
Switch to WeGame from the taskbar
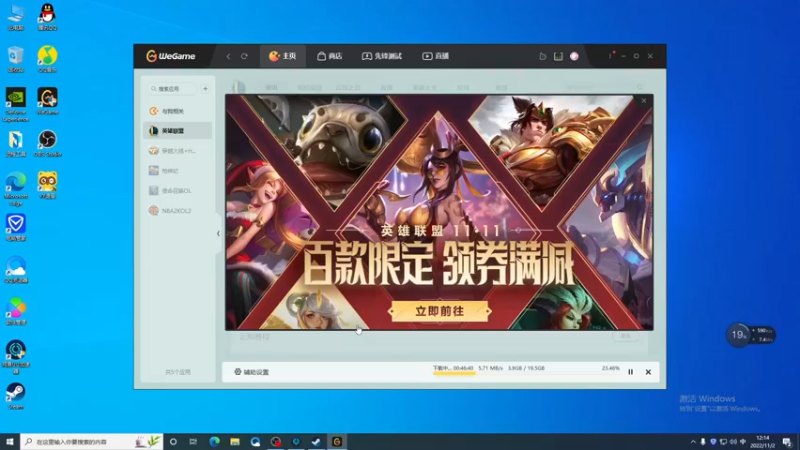(337, 442)
